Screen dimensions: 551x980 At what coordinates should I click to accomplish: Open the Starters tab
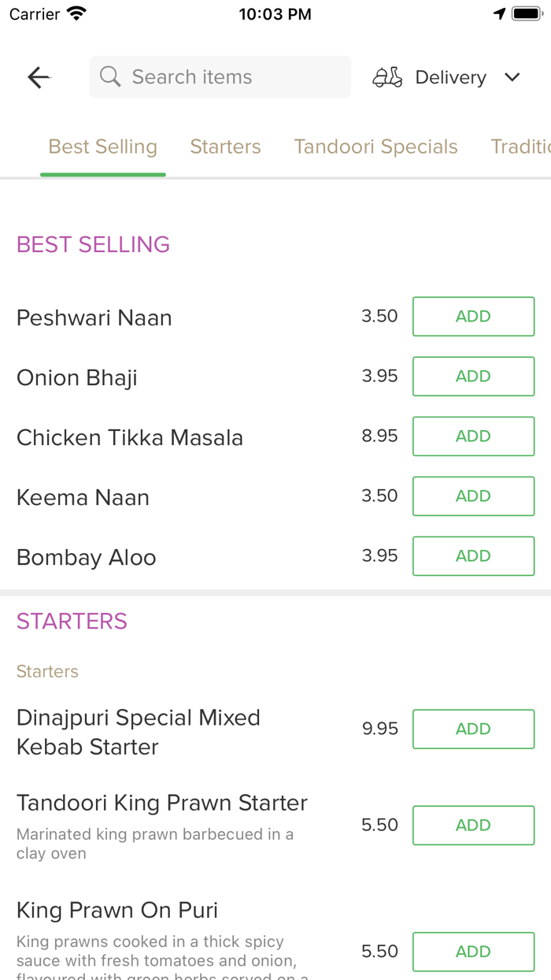pos(225,147)
